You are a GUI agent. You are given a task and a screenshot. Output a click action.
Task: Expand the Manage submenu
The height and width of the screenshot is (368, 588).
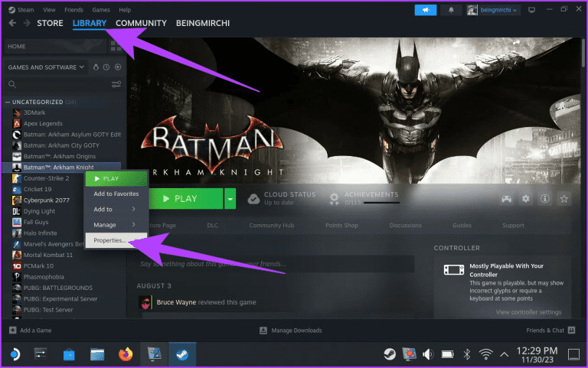(x=116, y=225)
